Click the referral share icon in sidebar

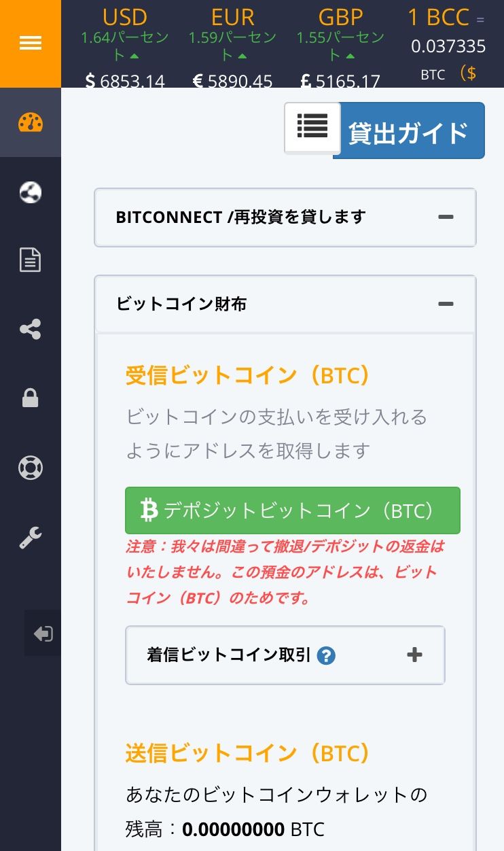30,329
